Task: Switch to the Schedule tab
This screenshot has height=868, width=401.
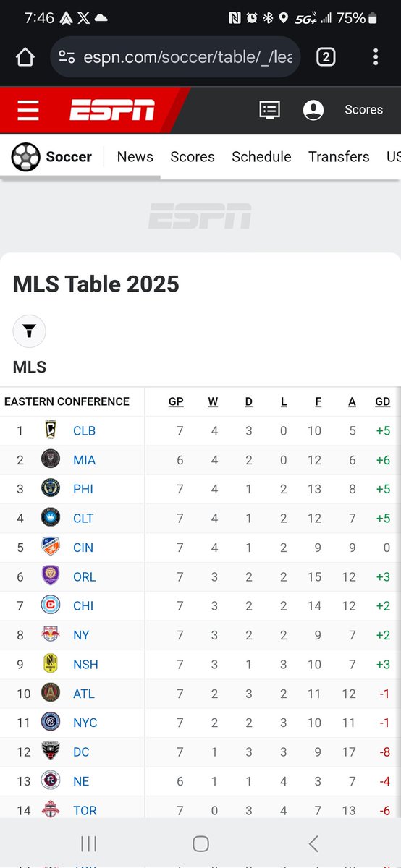Action: [x=261, y=157]
